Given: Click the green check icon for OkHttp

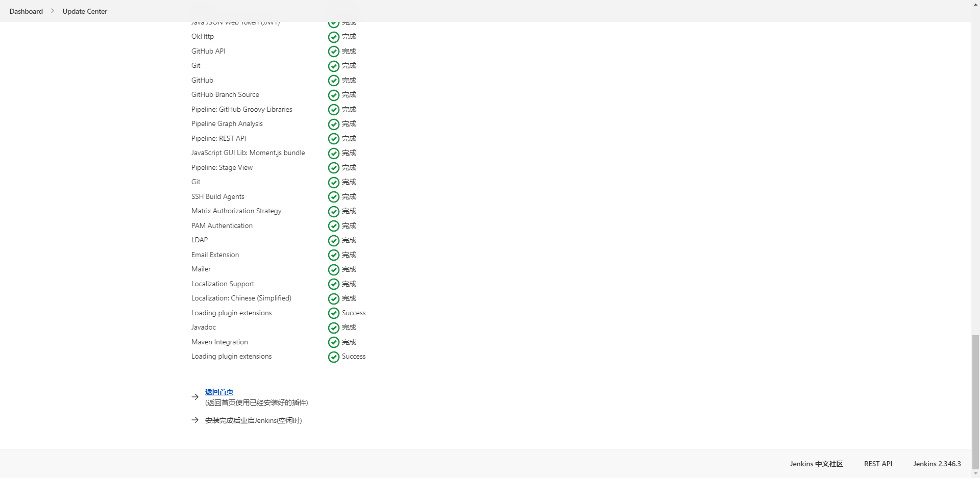Looking at the screenshot, I should (334, 37).
